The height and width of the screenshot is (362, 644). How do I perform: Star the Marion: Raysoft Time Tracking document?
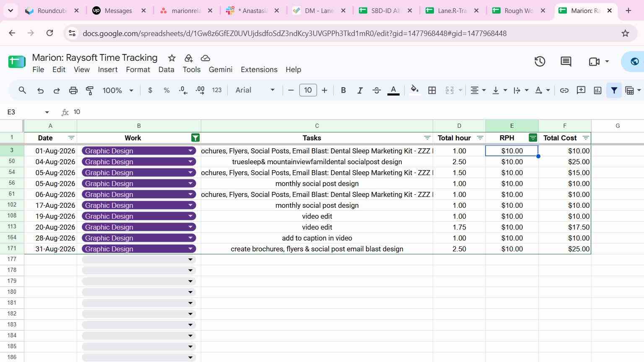(171, 58)
